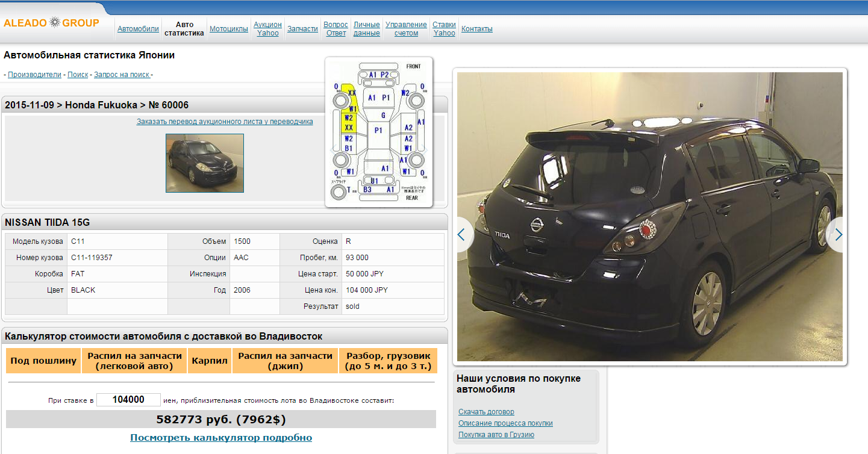Open the small Nissan Tiida thumbnail
This screenshot has height=454, width=868.
[205, 163]
